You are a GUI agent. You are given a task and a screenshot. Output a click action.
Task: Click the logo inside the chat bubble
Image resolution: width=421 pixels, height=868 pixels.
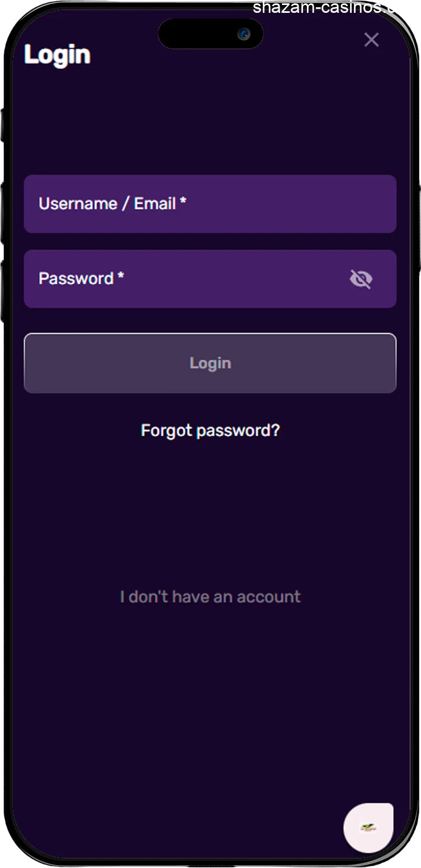368,828
